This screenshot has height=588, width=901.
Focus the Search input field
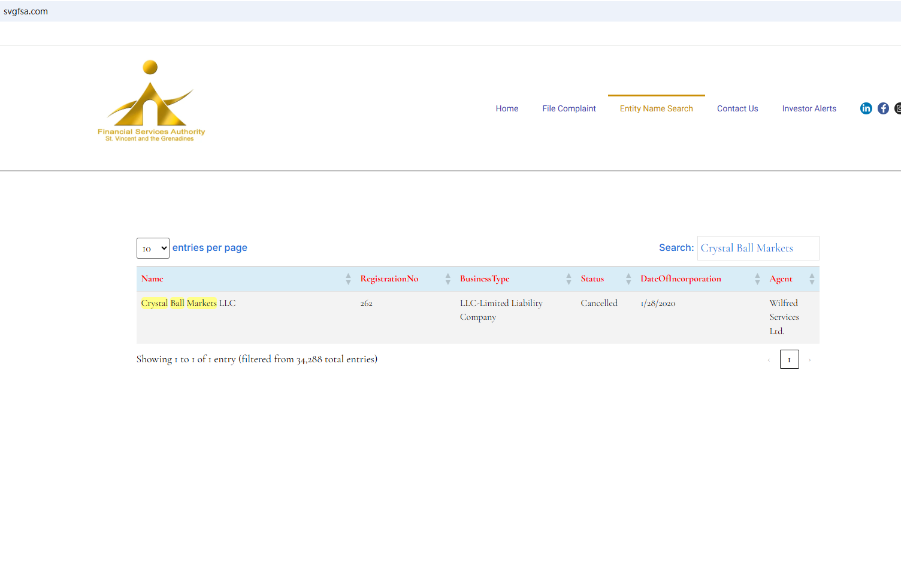(x=758, y=248)
